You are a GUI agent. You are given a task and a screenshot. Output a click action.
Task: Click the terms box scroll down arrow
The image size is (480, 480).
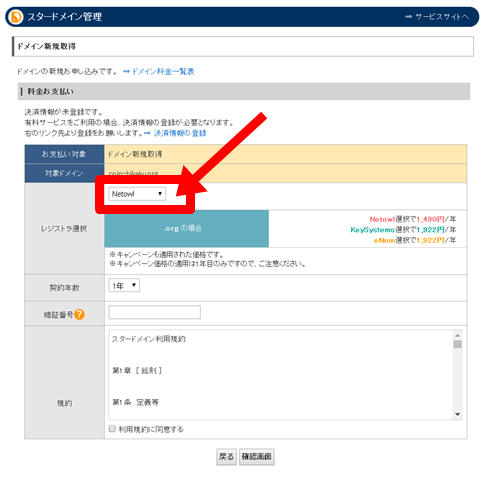coord(458,414)
